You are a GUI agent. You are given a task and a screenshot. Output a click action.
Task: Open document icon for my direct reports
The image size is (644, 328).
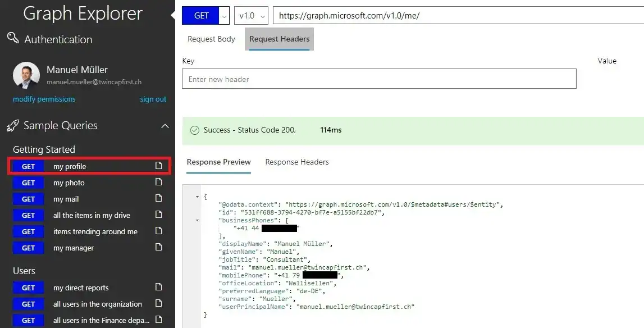pyautogui.click(x=158, y=287)
